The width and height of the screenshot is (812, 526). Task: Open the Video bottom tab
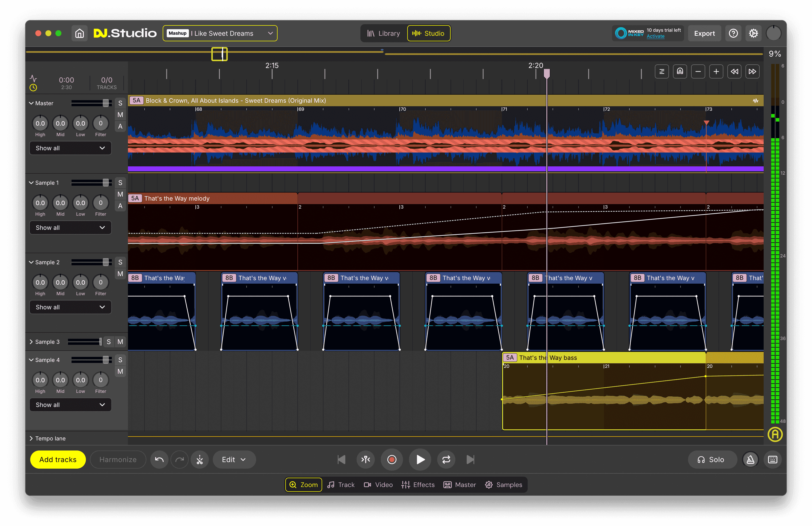(x=378, y=485)
